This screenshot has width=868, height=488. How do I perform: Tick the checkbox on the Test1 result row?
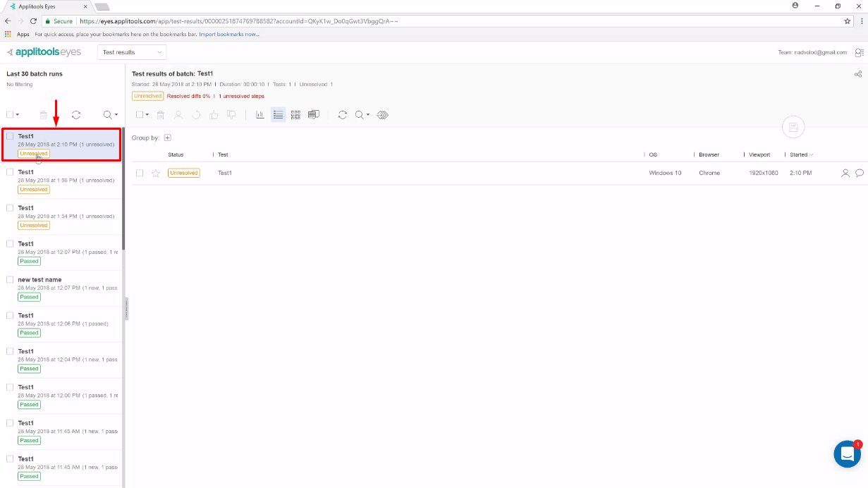coord(140,173)
